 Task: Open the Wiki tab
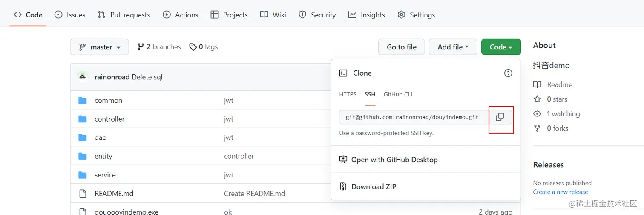pyautogui.click(x=273, y=15)
